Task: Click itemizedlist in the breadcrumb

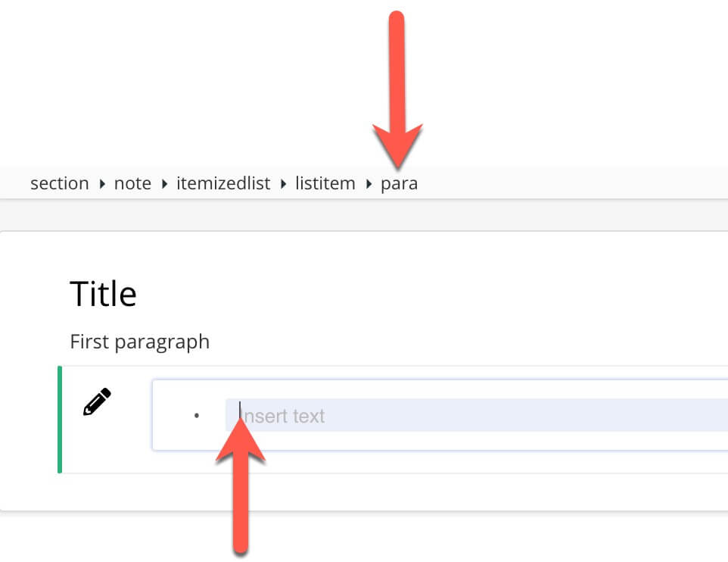Action: pos(223,183)
